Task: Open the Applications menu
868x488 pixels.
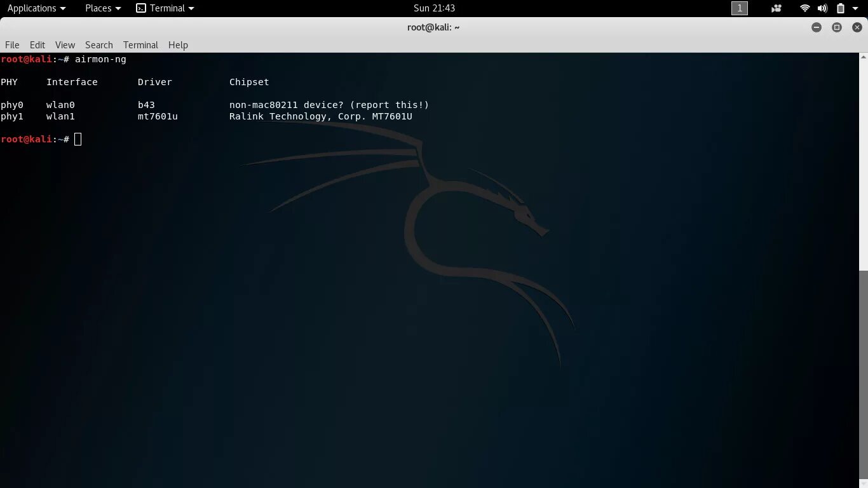Action: point(36,8)
